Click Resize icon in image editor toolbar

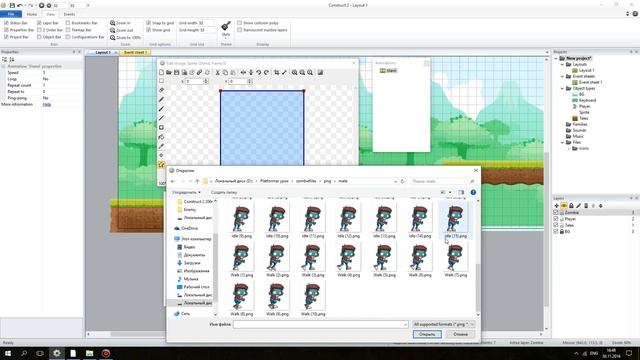point(284,72)
